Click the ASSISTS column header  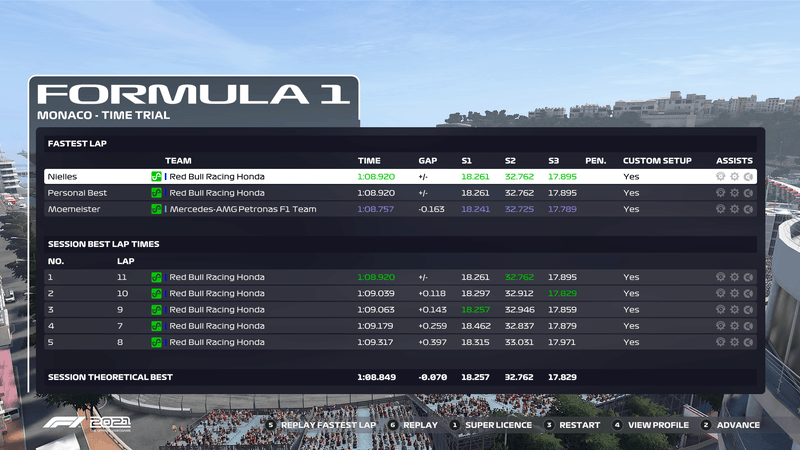(x=734, y=161)
